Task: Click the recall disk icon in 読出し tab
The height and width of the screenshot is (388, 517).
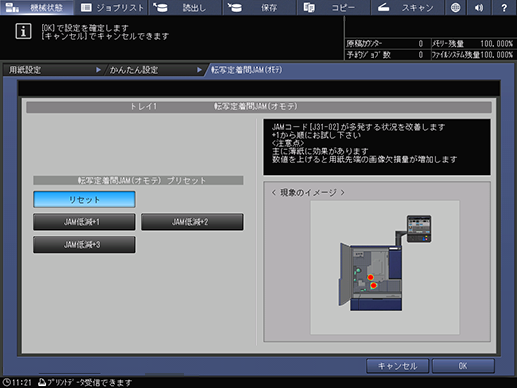Action: tap(161, 7)
